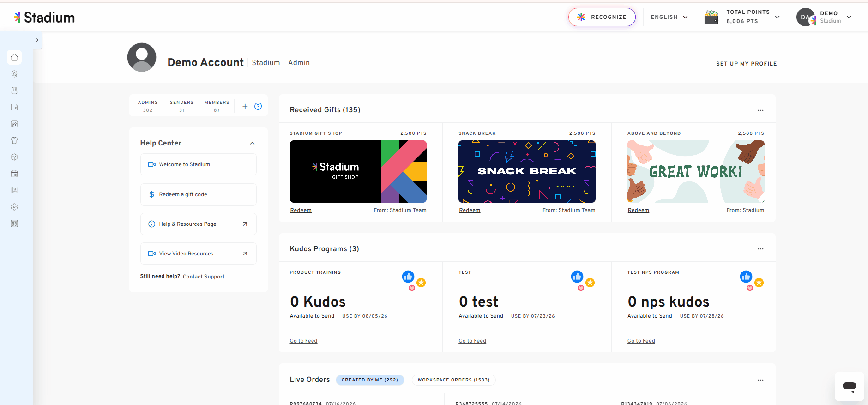Click the Demo Account profile picture
The image size is (868, 405).
(142, 57)
